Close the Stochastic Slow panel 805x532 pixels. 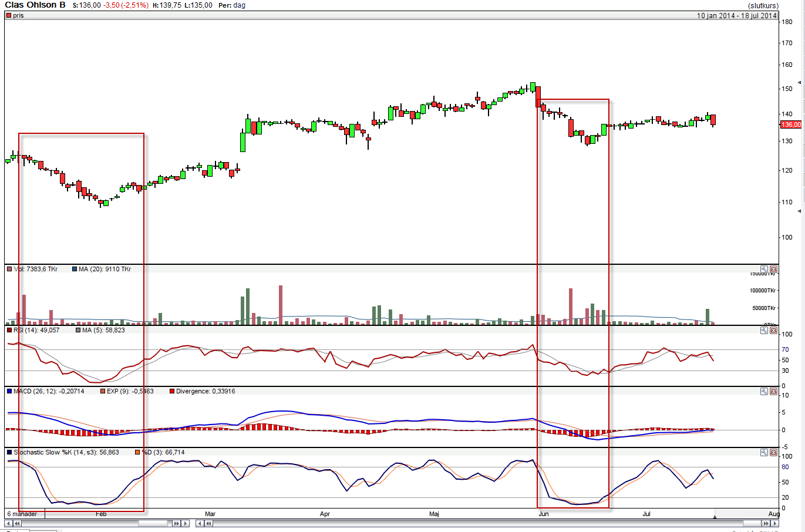pyautogui.click(x=773, y=453)
